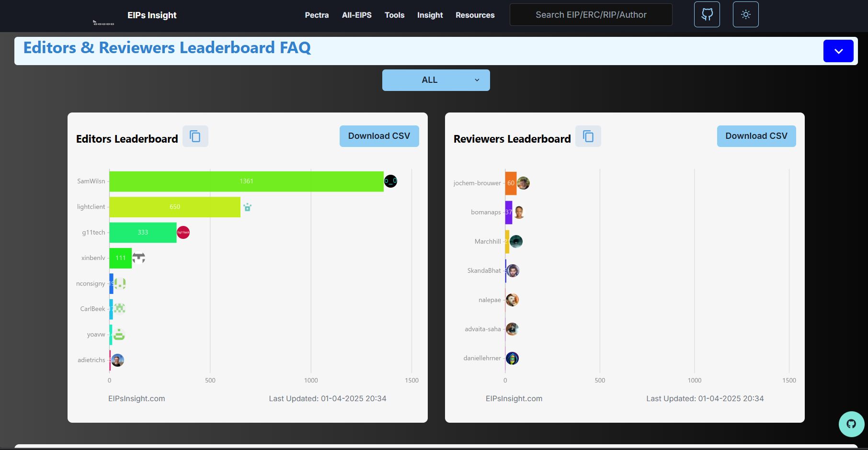The width and height of the screenshot is (868, 450).
Task: Click jochem-brouwer's avatar in reviewers chart
Action: [x=523, y=183]
